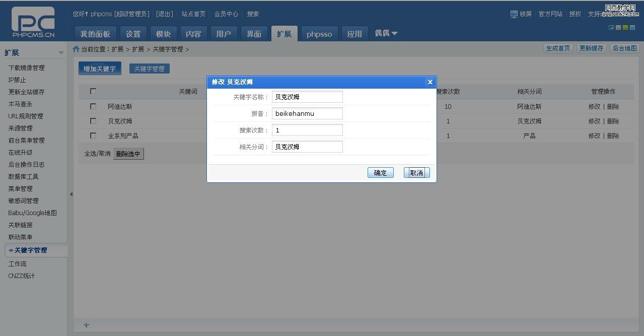Click the 锁屏 monitor icon

click(514, 14)
